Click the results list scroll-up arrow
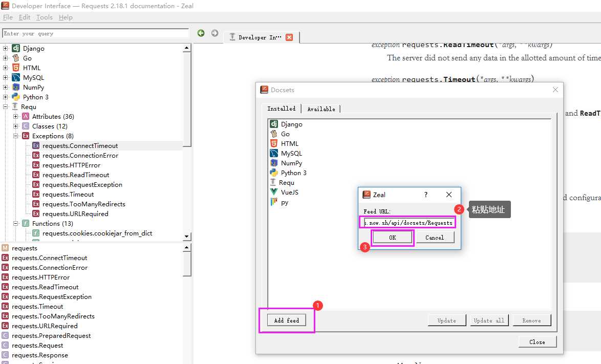 pos(187,247)
